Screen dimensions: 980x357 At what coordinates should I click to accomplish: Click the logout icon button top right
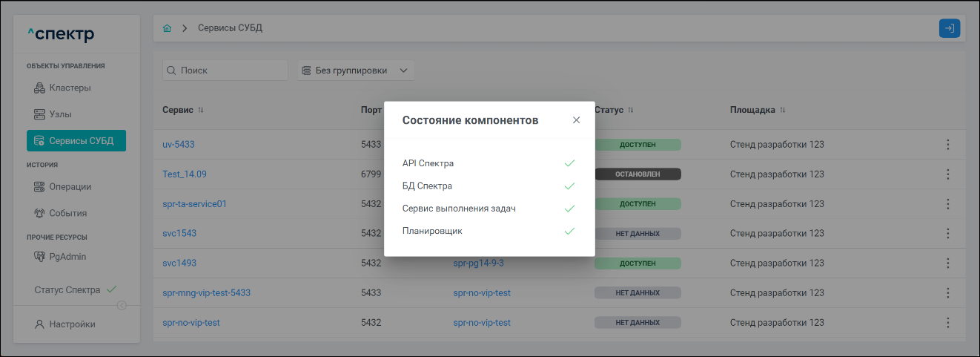pos(949,28)
